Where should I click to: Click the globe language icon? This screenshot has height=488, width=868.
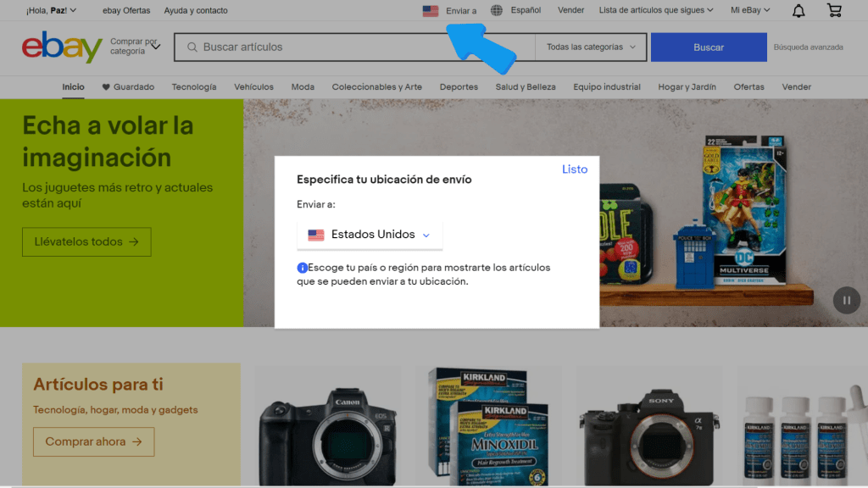497,10
